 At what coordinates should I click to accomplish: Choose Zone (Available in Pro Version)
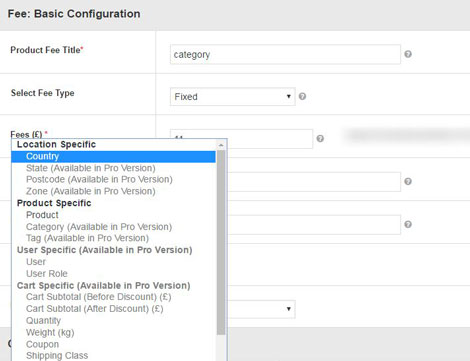pos(91,191)
